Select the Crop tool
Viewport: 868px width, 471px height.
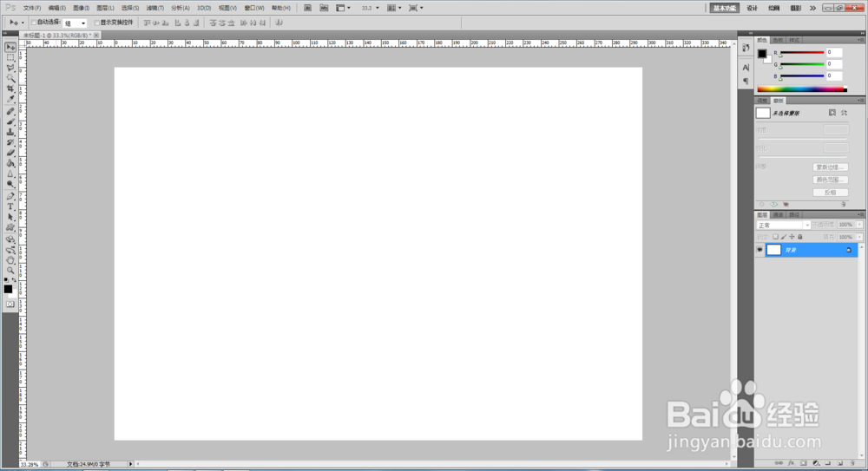[x=10, y=89]
